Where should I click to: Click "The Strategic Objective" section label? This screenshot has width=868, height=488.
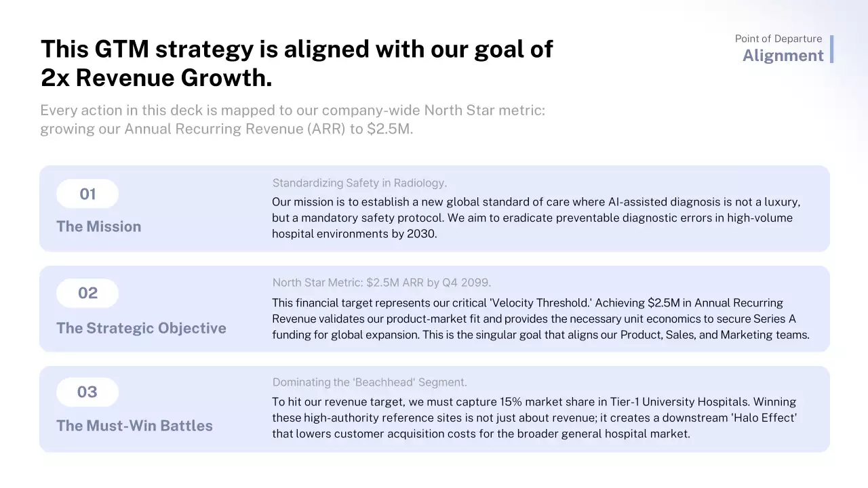(141, 328)
